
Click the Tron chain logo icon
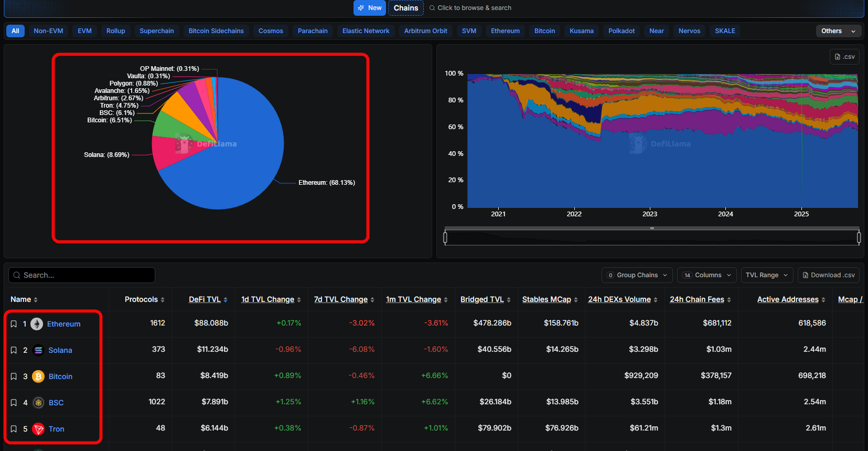[38, 429]
